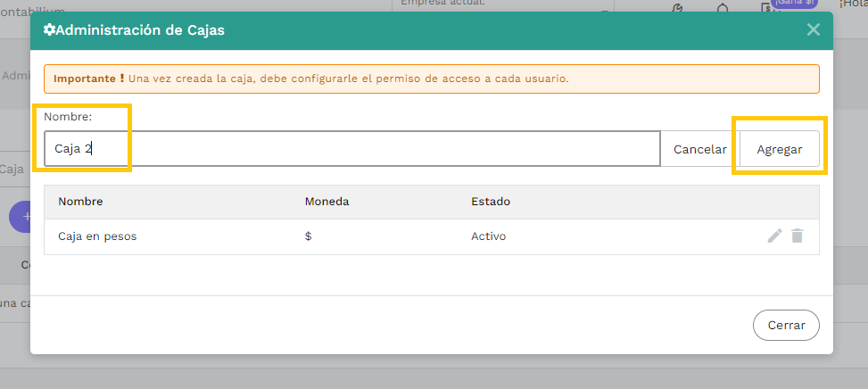Click the edit pencil for Caja en pesos

(775, 236)
